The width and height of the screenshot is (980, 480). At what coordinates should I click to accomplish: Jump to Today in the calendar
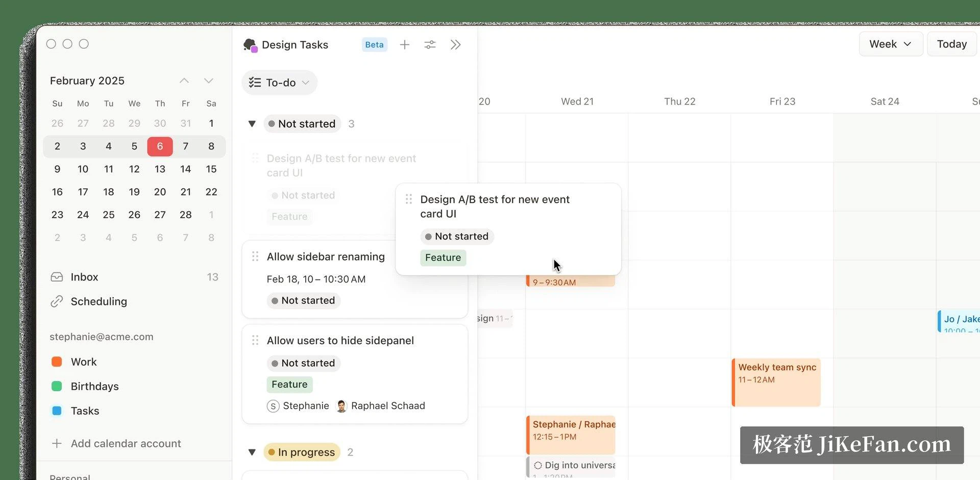click(x=952, y=44)
